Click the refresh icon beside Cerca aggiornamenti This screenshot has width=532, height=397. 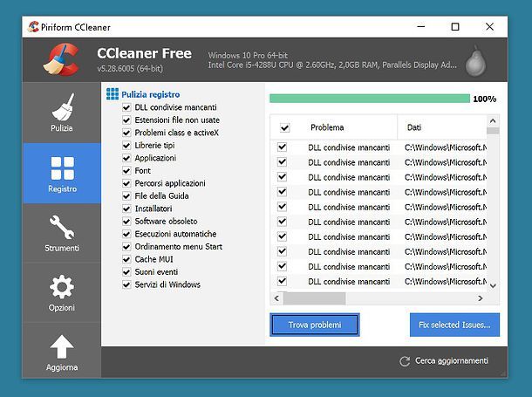pyautogui.click(x=405, y=361)
